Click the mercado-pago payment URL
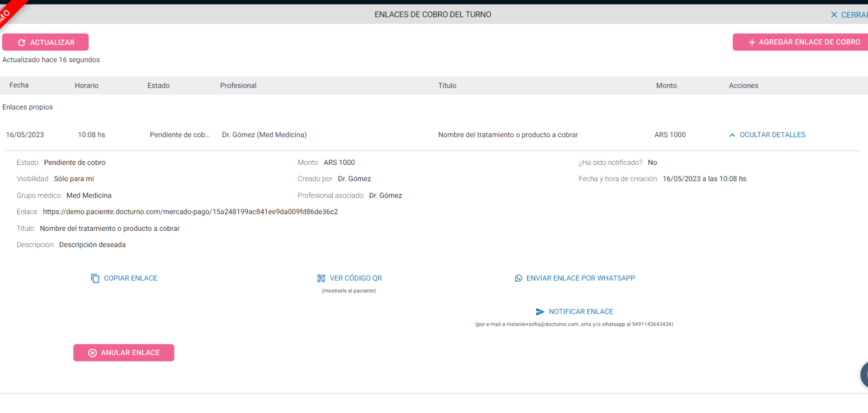Screen dimensions: 868x413 (190, 212)
